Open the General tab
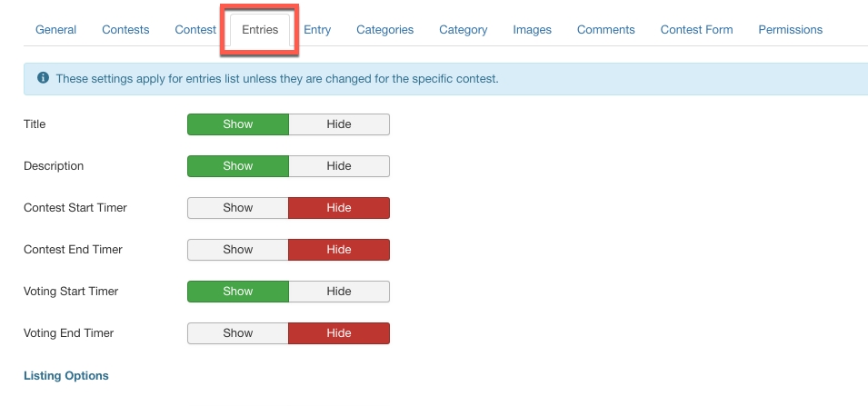 [56, 30]
